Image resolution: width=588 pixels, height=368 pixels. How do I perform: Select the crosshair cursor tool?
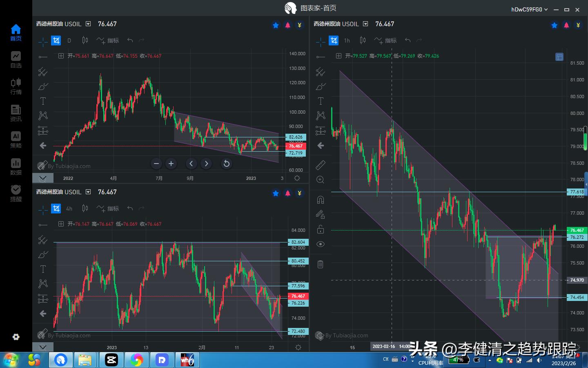click(42, 40)
